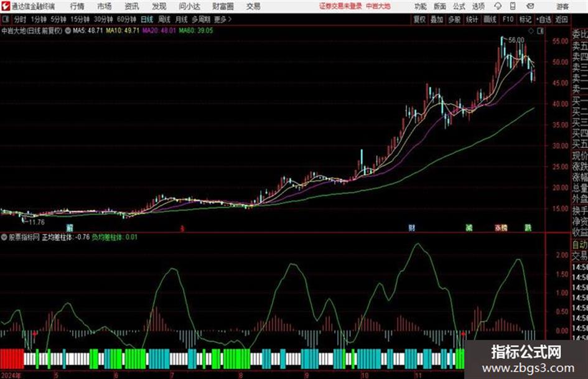Viewport: 588px width, 379px height.
Task: Click the MA60: 39.05 value label
Action: [196, 30]
